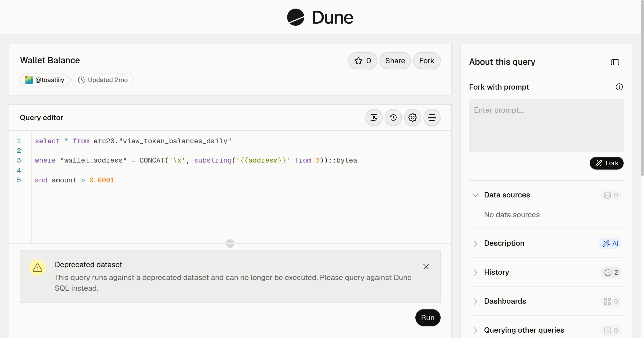Expand the Description section
The image size is (644, 338).
click(x=475, y=243)
